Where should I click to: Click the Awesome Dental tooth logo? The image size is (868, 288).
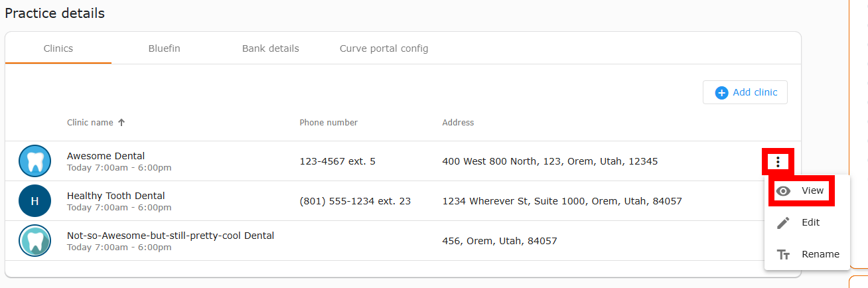pos(35,161)
